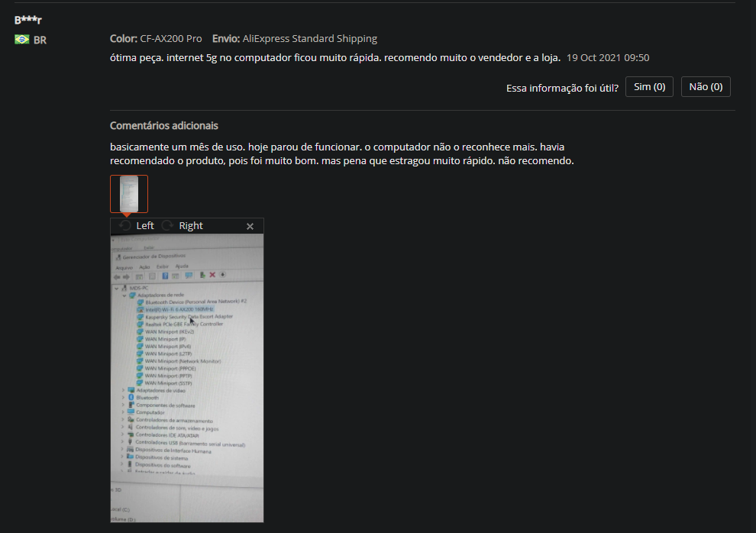The image size is (756, 533).
Task: Rotate the review photo left
Action: (137, 225)
